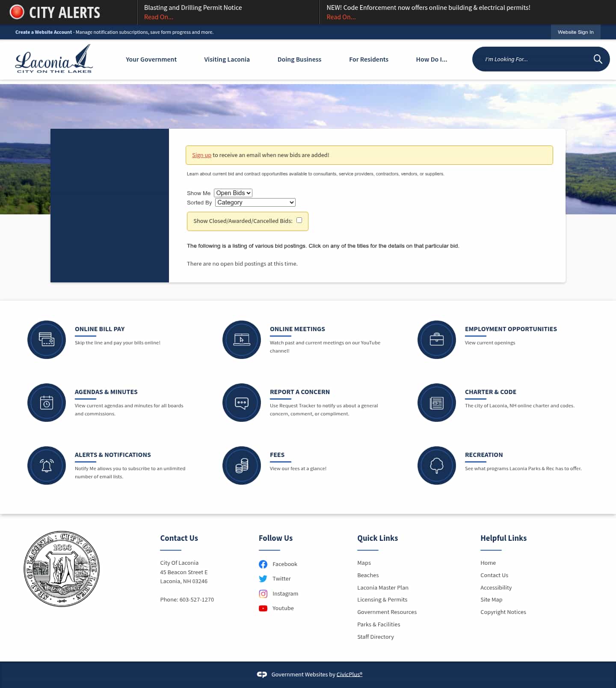The width and height of the screenshot is (616, 688).
Task: Open the Beaches quick link
Action: tap(368, 575)
